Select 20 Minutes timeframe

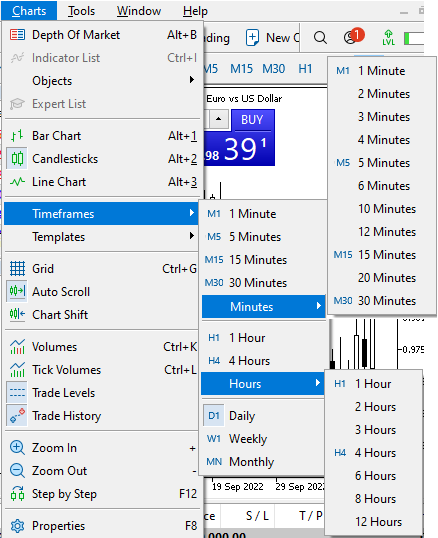point(381,278)
